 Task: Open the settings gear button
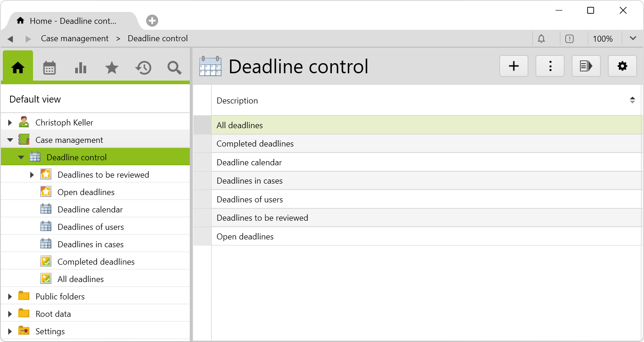coord(622,66)
